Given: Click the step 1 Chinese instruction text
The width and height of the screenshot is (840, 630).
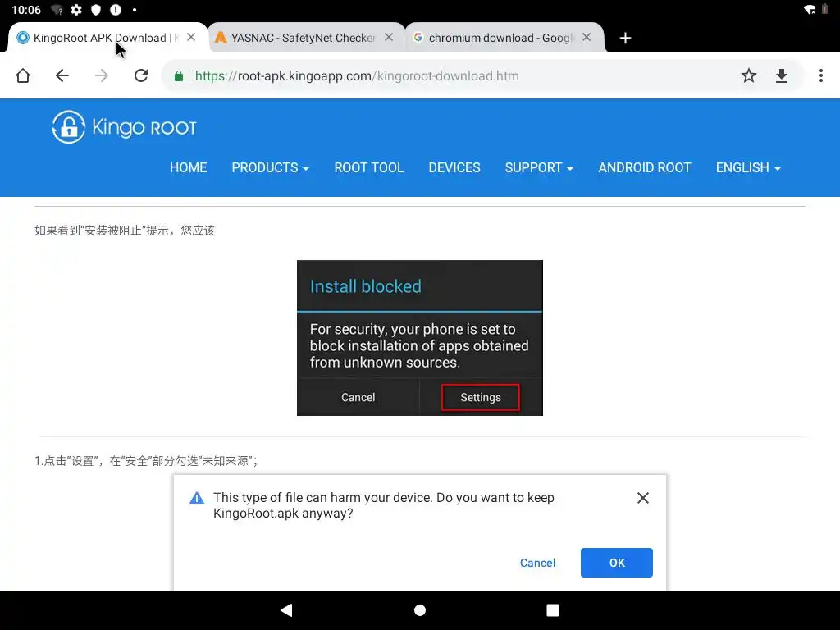Looking at the screenshot, I should tap(146, 461).
